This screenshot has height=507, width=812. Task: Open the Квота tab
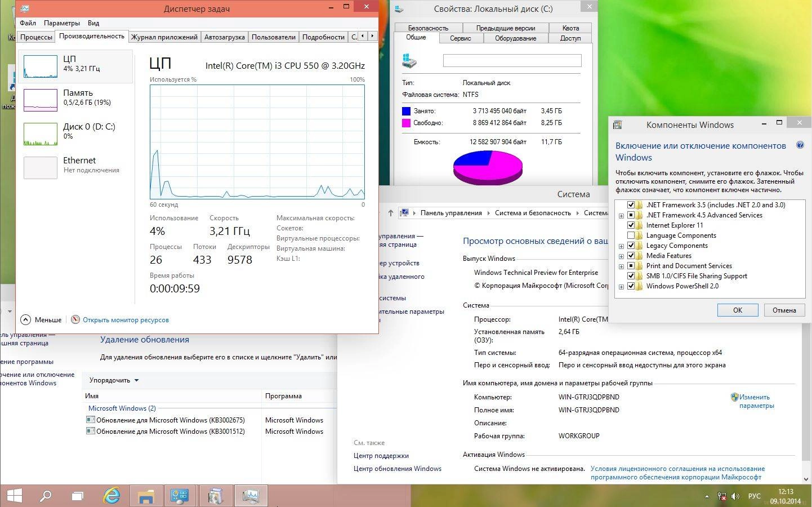coord(570,28)
